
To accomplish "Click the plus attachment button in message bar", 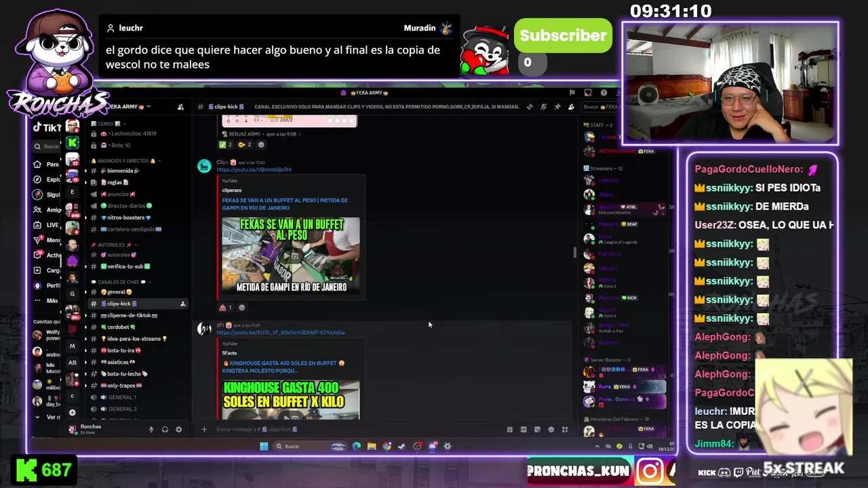I will (204, 430).
